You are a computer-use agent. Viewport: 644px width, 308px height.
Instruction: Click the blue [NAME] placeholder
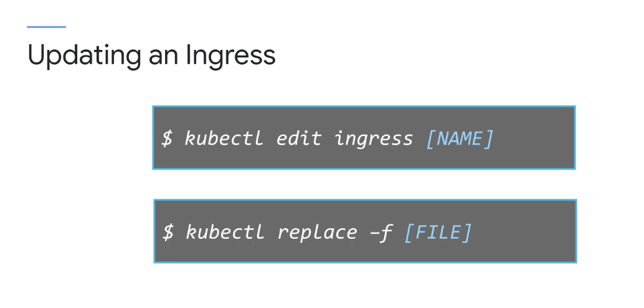coord(459,138)
